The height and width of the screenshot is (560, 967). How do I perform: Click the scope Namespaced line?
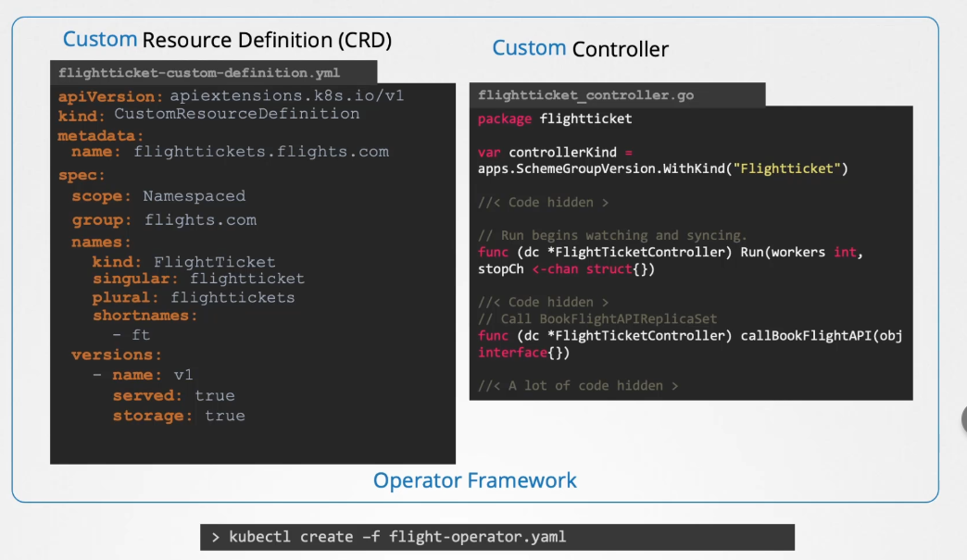(x=158, y=196)
